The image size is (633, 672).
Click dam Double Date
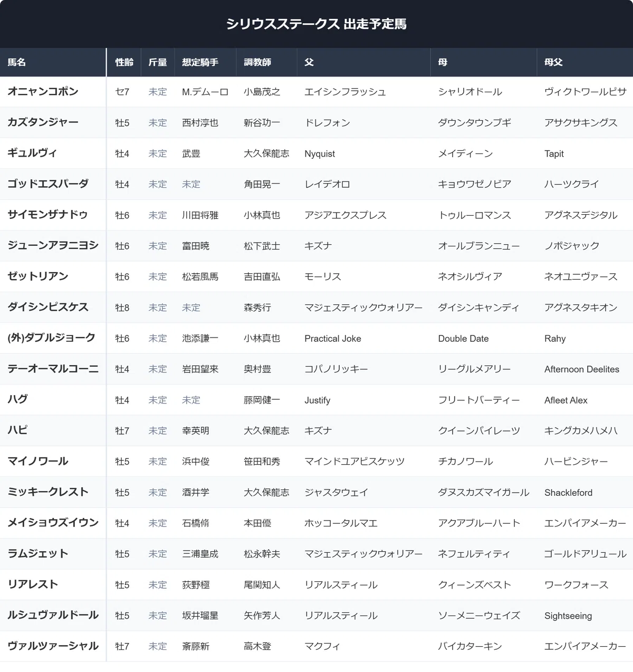click(463, 338)
